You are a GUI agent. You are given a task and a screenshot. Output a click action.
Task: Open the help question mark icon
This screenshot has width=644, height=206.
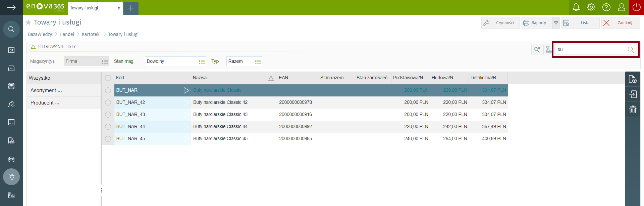pos(606,7)
